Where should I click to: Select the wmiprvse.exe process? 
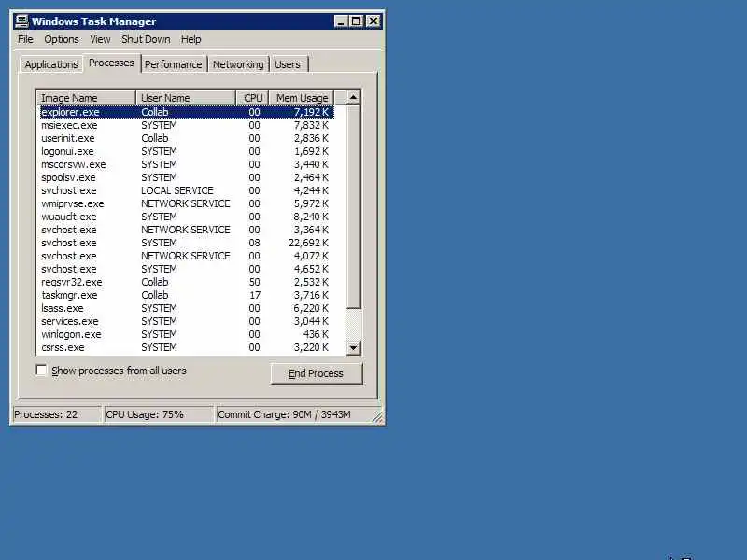pyautogui.click(x=186, y=203)
